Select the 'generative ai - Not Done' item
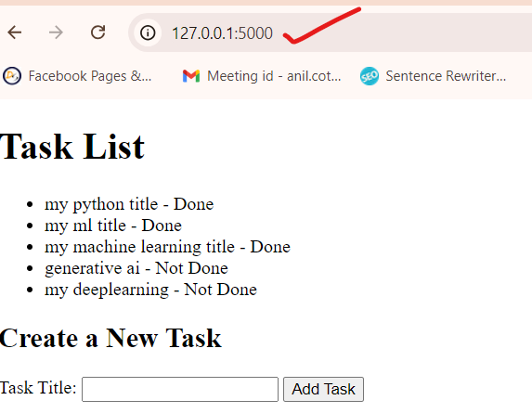The width and height of the screenshot is (532, 413). (x=136, y=268)
